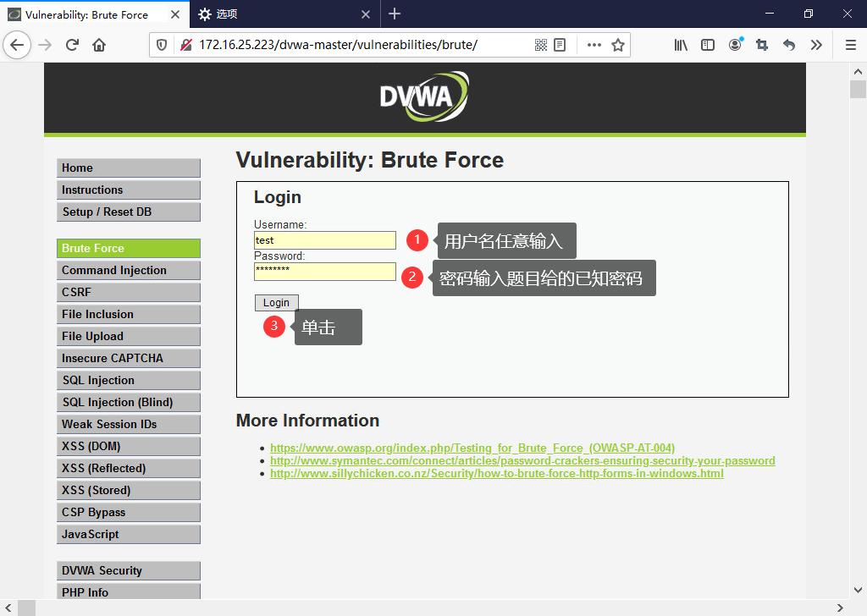
Task: Open the browser home page
Action: click(x=99, y=45)
